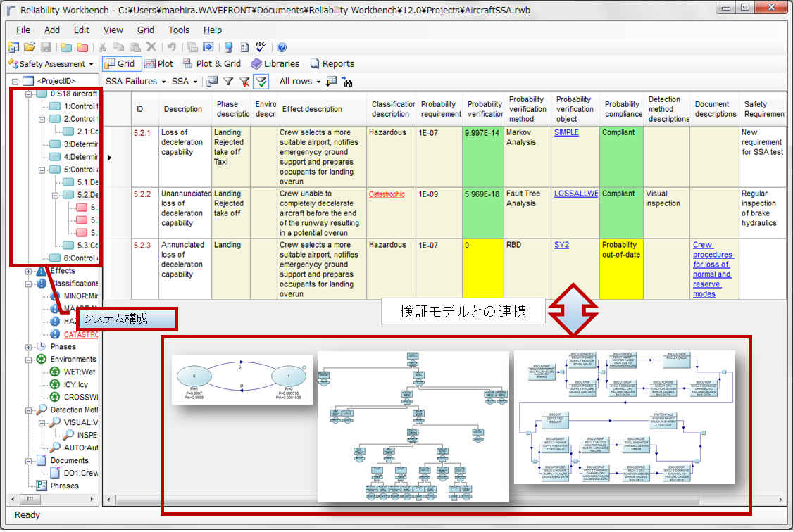Screen dimensions: 793x532
Task: Click the green 9.997E-14 probability cell
Action: pyautogui.click(x=483, y=157)
